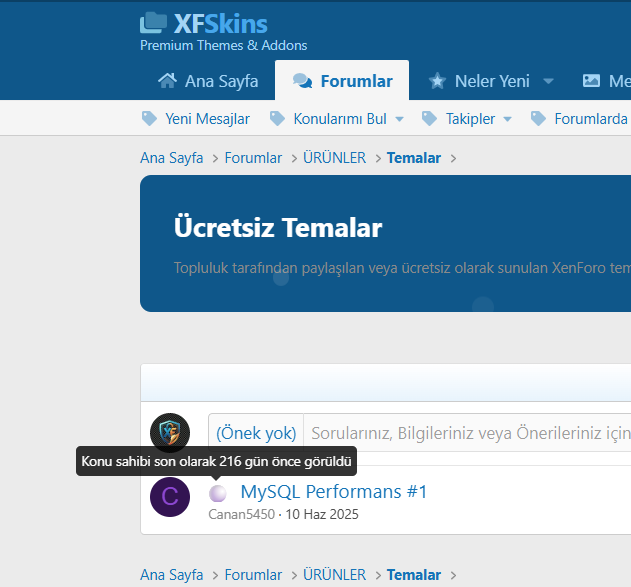Click the house icon beside Ana Sayfa

168,81
